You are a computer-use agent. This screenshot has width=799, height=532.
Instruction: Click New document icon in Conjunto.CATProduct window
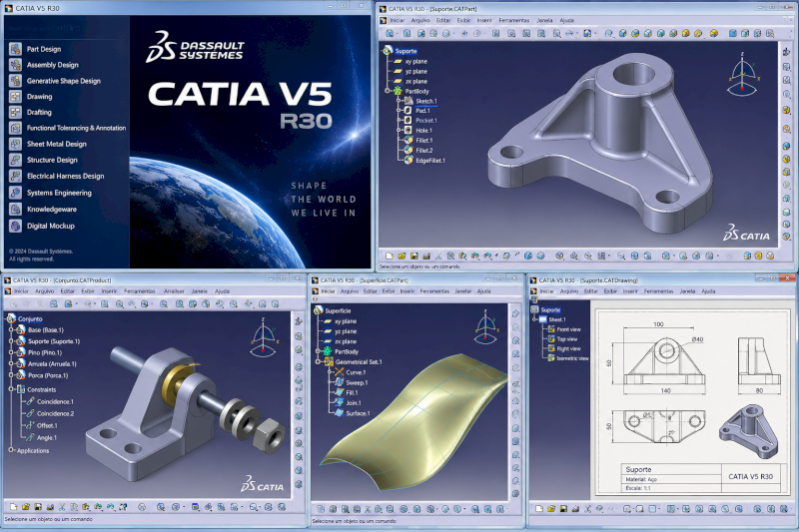[x=14, y=507]
